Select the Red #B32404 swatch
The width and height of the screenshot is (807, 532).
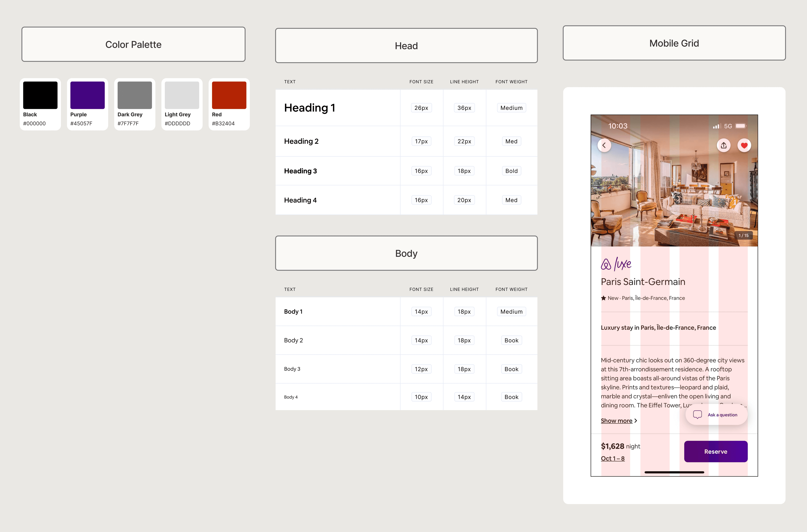pyautogui.click(x=229, y=95)
